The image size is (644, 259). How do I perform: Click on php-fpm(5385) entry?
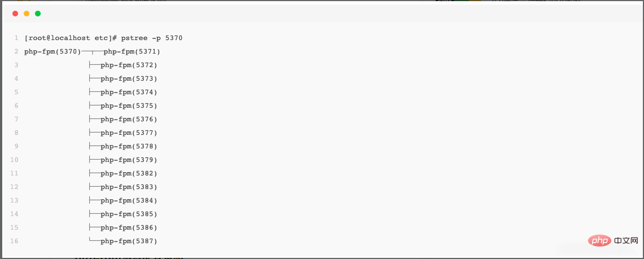[129, 214]
